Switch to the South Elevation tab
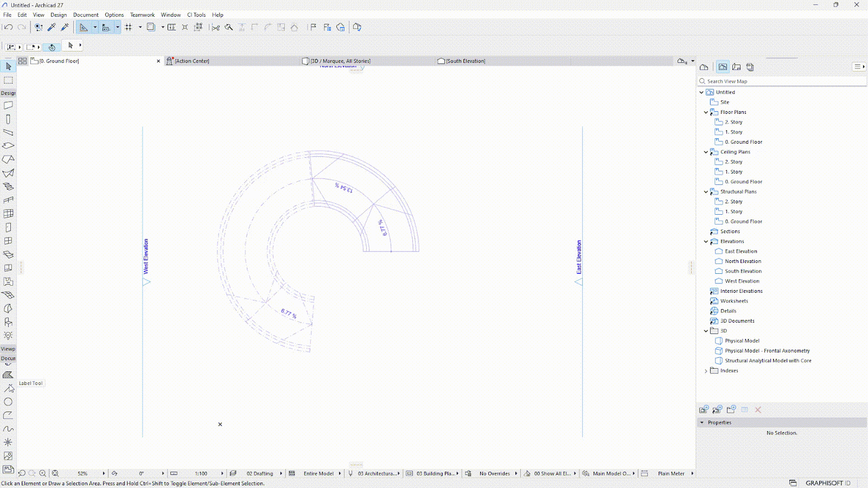868x488 pixels. pos(504,61)
